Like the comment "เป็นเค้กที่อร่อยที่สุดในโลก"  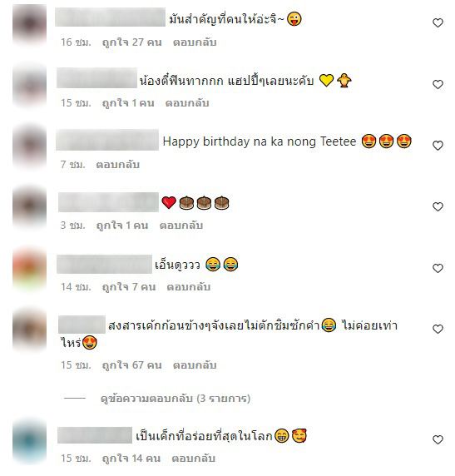coord(438,439)
